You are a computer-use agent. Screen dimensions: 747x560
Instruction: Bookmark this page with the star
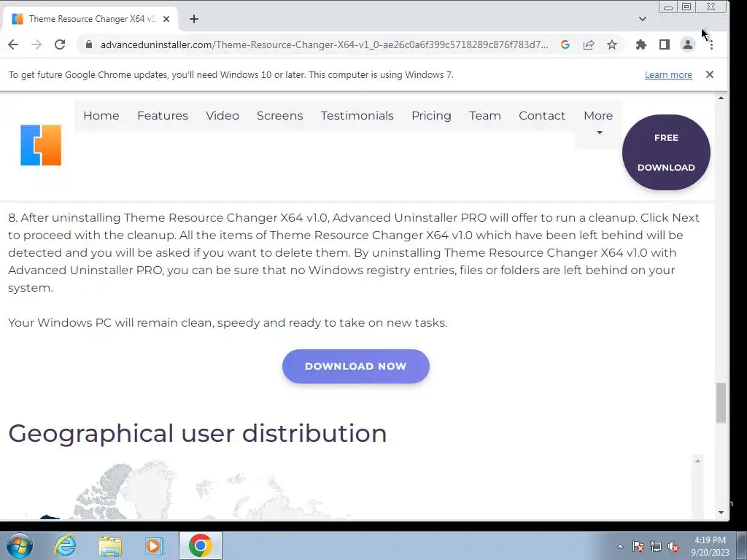click(x=612, y=44)
